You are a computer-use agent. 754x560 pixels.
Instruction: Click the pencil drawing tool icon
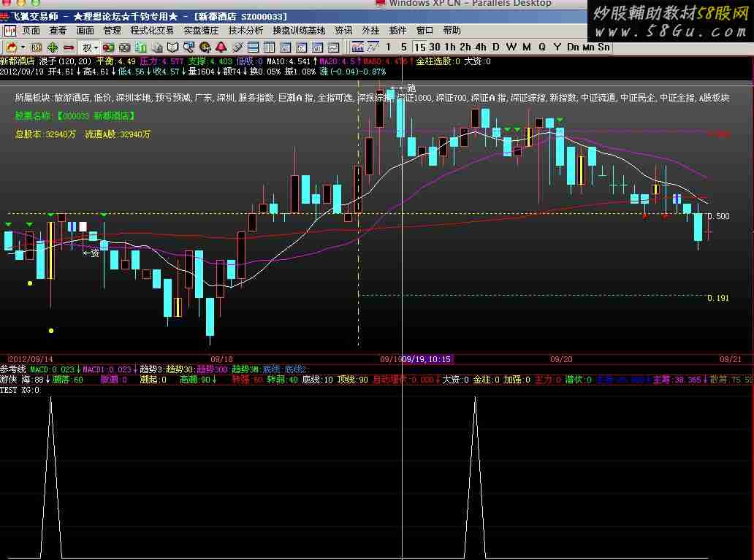click(237, 47)
